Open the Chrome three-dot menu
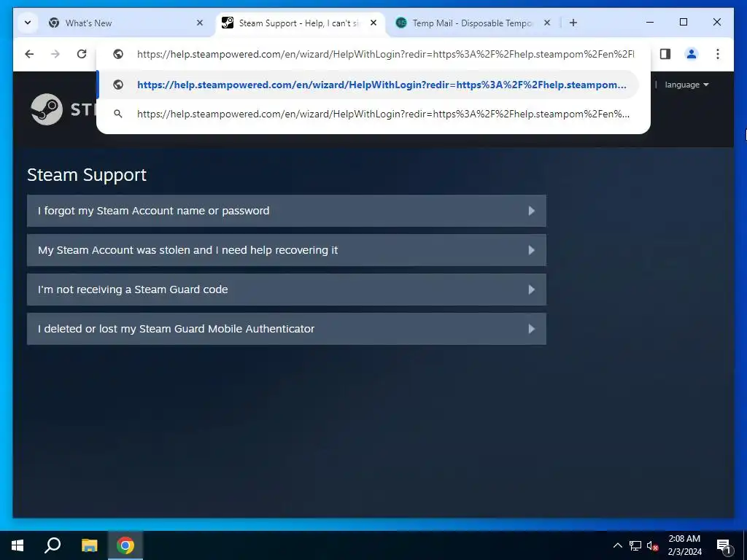This screenshot has width=747, height=560. (718, 54)
